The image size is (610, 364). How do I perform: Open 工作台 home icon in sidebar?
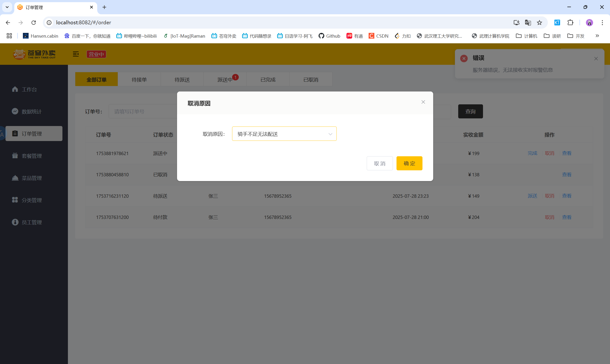tap(15, 89)
